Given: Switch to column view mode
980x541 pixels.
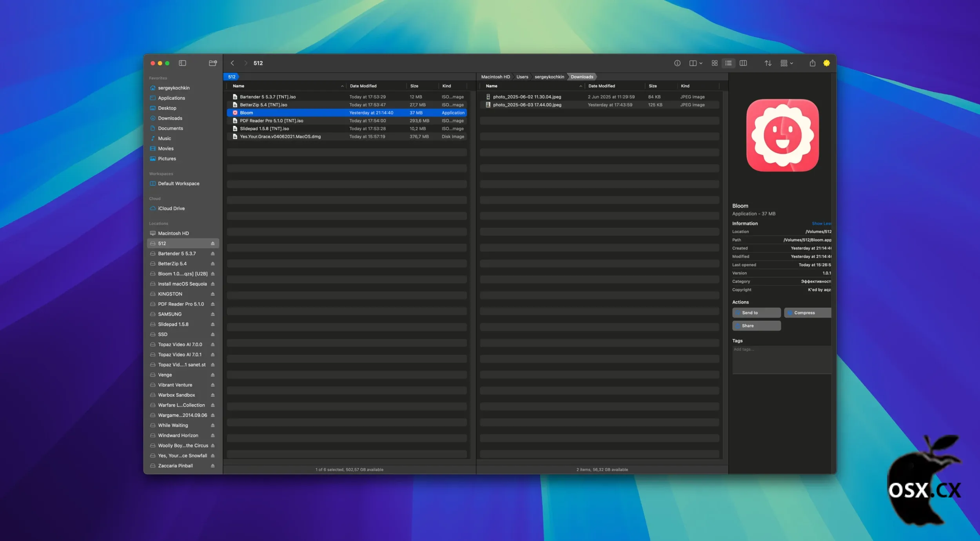Looking at the screenshot, I should click(x=743, y=63).
